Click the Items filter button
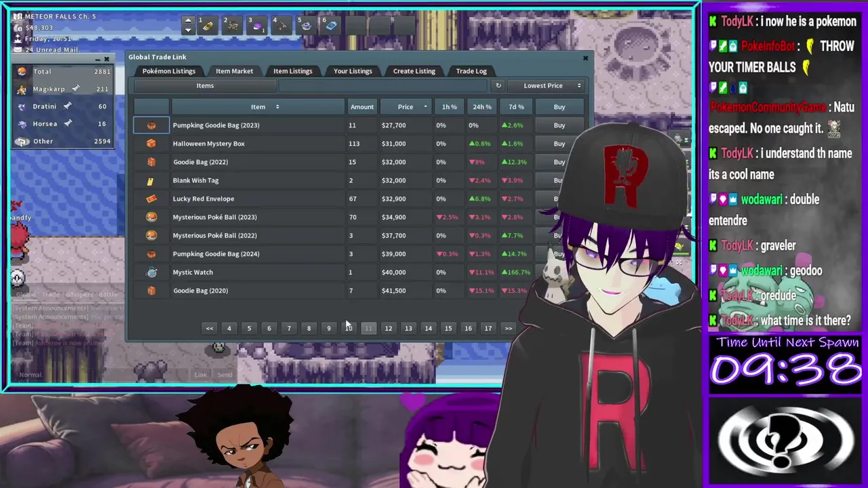Image resolution: width=868 pixels, height=488 pixels. click(x=205, y=85)
